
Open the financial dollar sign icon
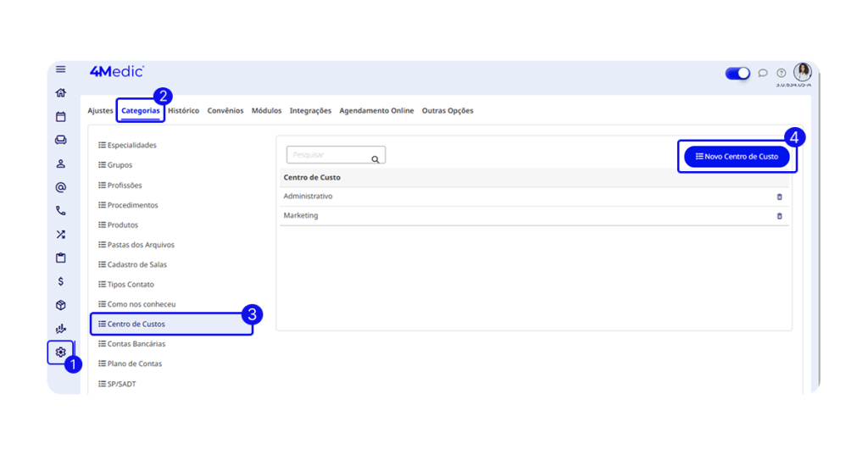tap(60, 281)
